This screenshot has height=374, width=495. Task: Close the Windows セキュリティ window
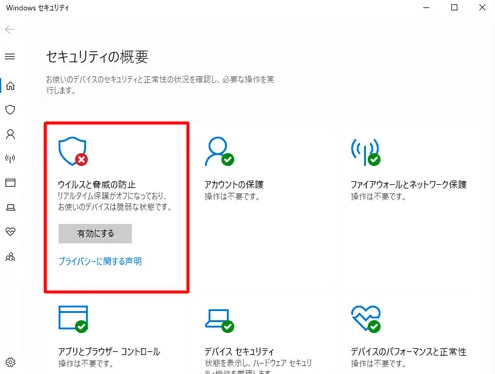pos(482,7)
